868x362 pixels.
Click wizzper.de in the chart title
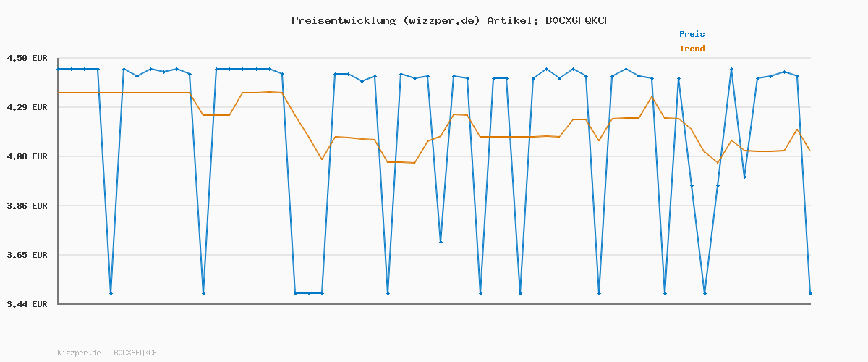(x=441, y=20)
